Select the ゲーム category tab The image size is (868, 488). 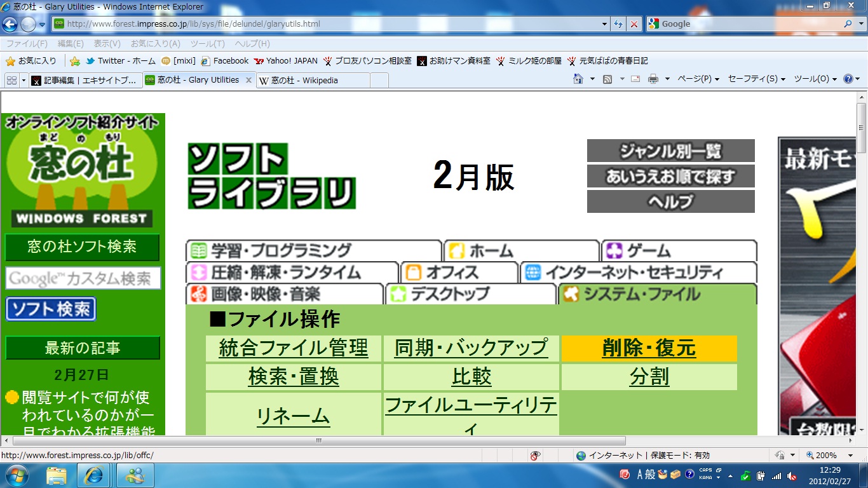tap(679, 250)
